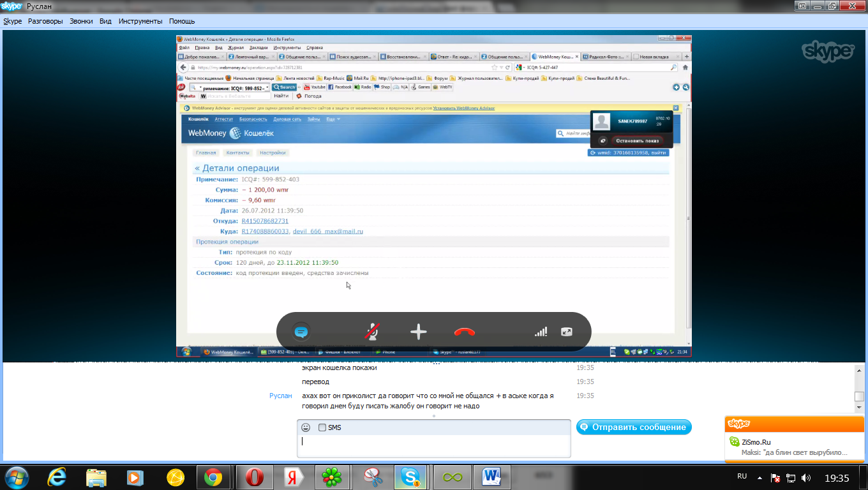Open volume control in system tray
The width and height of the screenshot is (868, 490).
pyautogui.click(x=806, y=477)
